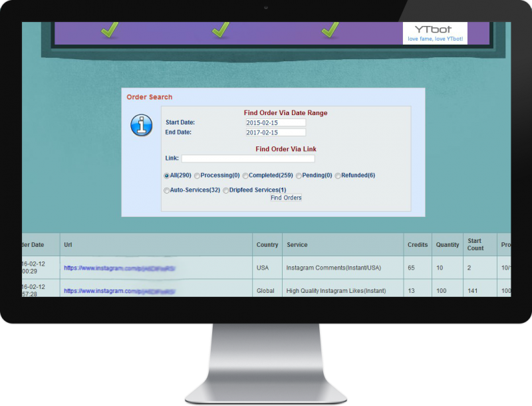Filter orders by Completed(259)
Image resolution: width=532 pixels, height=406 pixels.
pyautogui.click(x=245, y=176)
